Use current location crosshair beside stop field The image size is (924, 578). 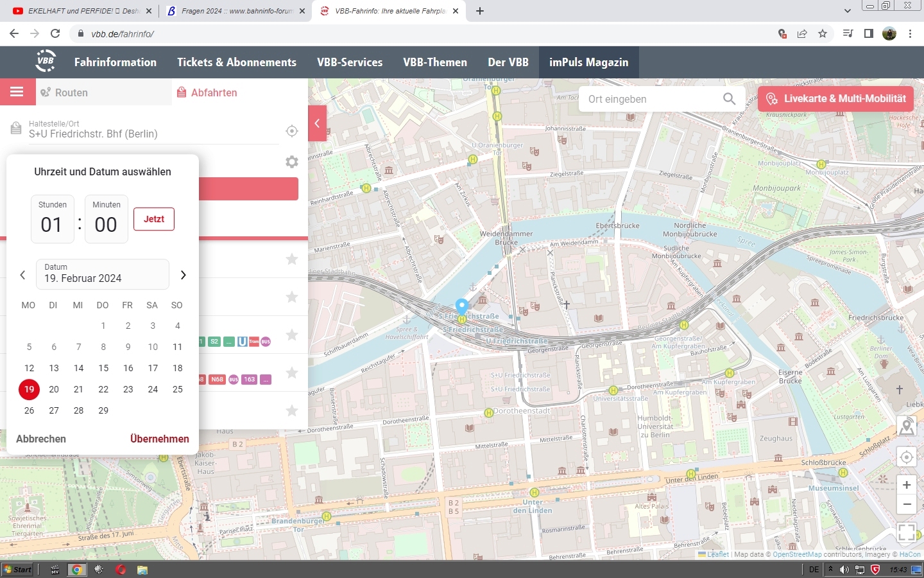point(292,131)
